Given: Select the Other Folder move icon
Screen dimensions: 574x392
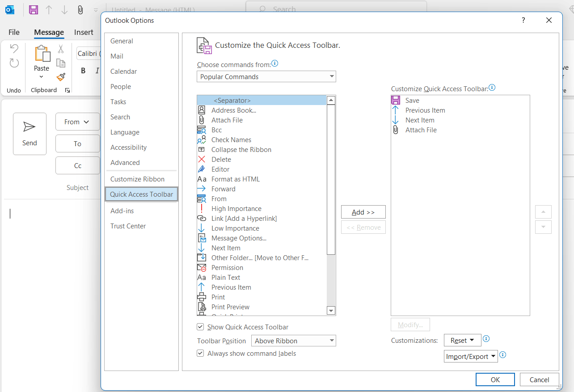Looking at the screenshot, I should pos(202,257).
